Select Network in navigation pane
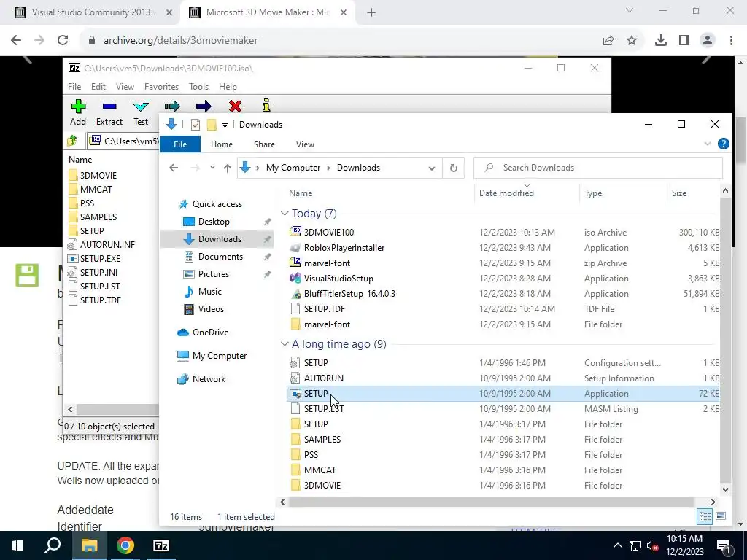This screenshot has width=747, height=560. (x=209, y=379)
